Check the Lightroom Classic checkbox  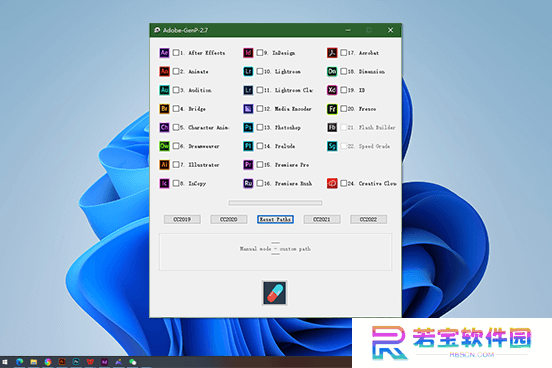coord(260,90)
